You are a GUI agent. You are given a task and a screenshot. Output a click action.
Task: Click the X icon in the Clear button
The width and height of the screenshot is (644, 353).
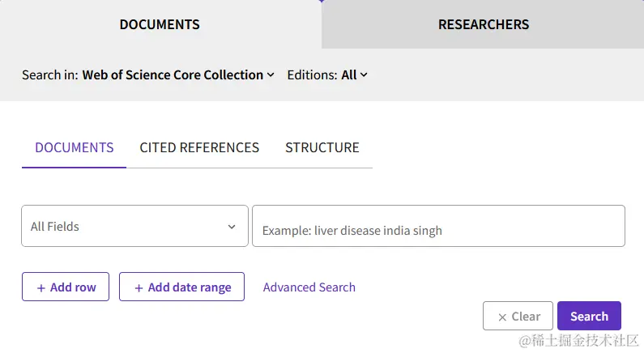tap(502, 317)
